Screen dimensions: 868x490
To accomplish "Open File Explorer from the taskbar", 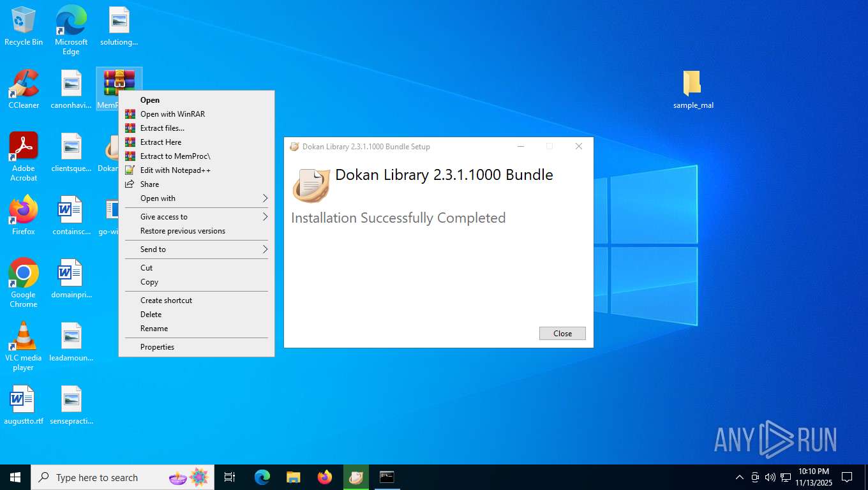I will pyautogui.click(x=294, y=477).
